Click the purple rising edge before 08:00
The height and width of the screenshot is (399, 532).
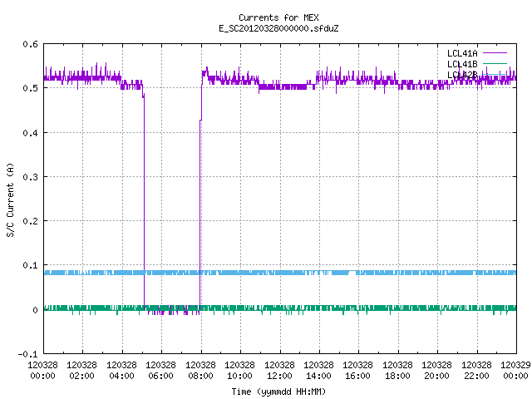199,214
